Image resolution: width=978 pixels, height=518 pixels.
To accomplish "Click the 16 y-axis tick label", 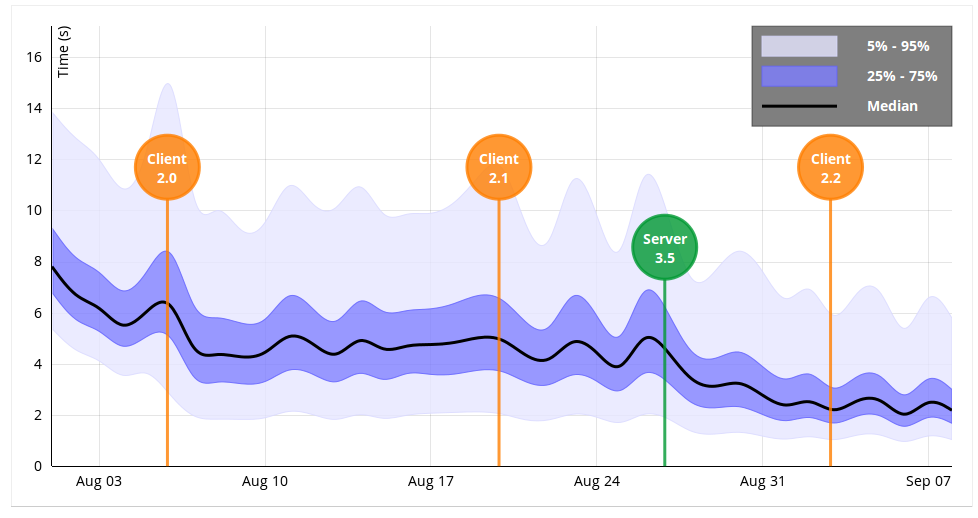I will point(34,57).
